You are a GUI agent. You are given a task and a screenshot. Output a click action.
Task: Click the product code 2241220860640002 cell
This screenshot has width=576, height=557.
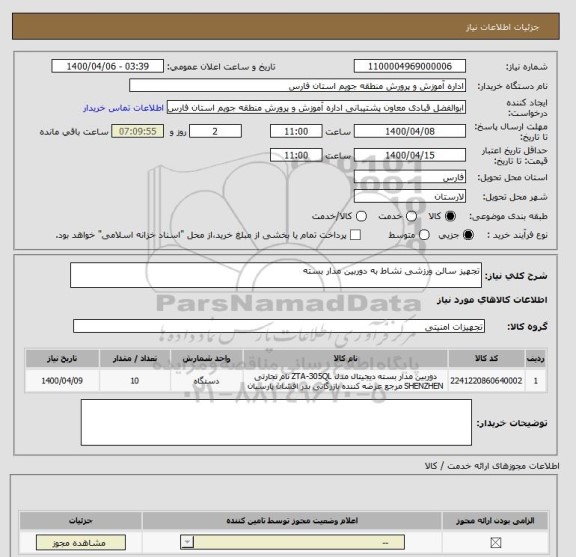click(486, 381)
